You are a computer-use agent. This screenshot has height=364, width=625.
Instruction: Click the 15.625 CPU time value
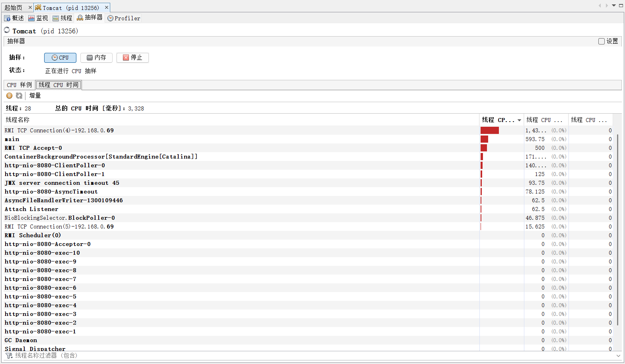pos(535,227)
